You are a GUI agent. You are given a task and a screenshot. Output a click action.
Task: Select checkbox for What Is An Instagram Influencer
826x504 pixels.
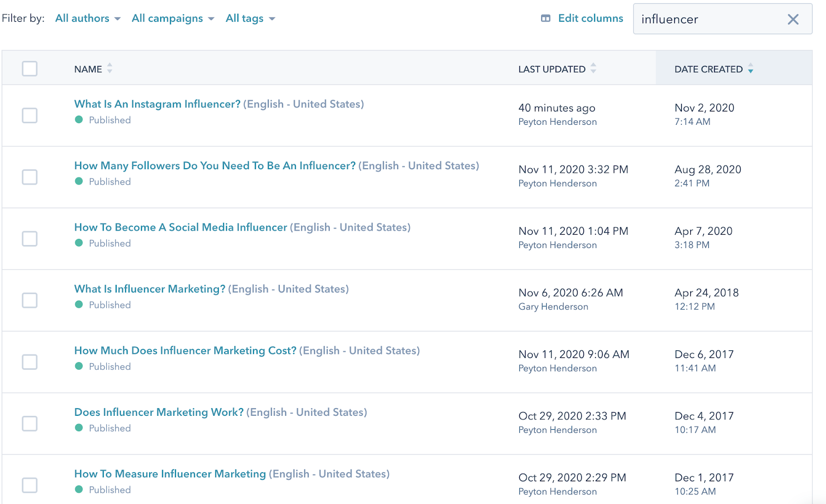30,116
